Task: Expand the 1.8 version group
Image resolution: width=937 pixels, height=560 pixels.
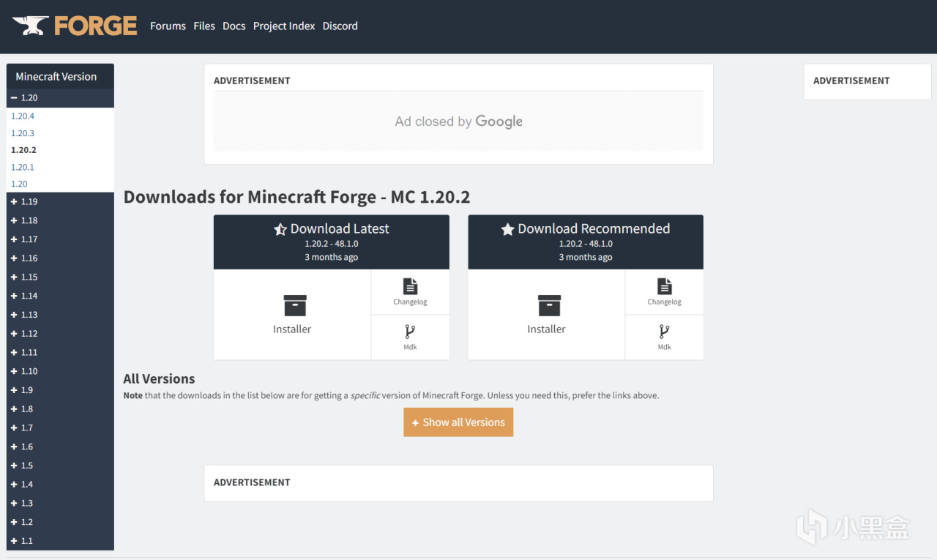Action: tap(60, 408)
